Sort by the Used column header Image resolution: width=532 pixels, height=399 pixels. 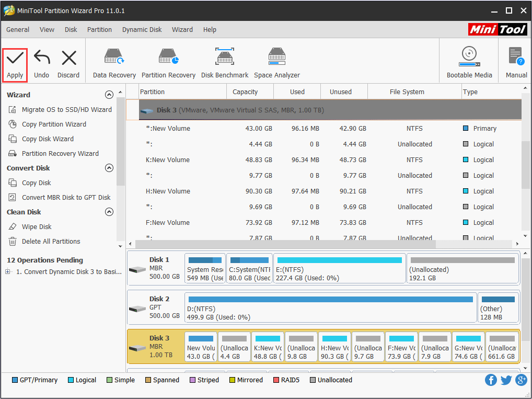[x=297, y=92]
